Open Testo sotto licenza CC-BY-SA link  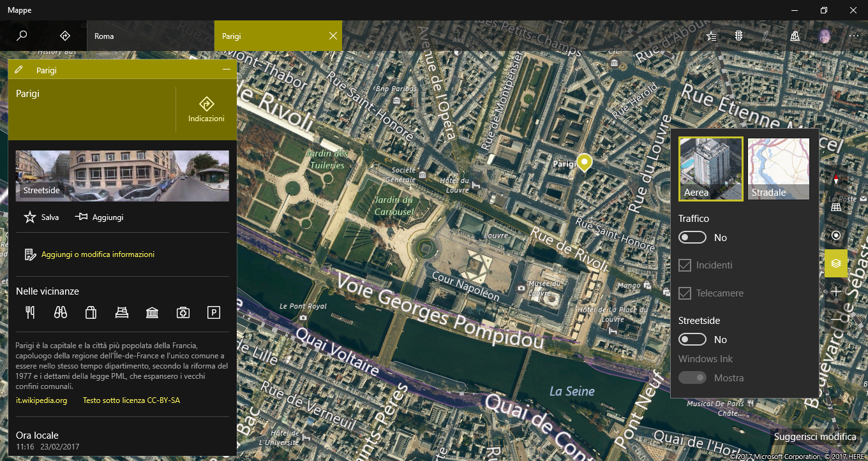coord(131,400)
